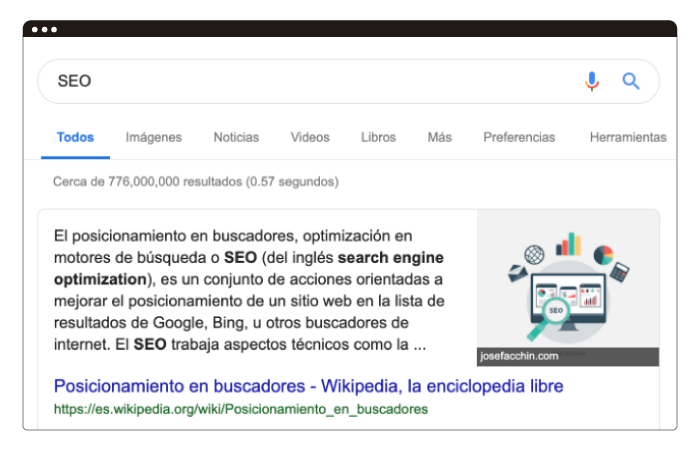
Task: Click the voice search microphone icon
Action: pyautogui.click(x=592, y=81)
